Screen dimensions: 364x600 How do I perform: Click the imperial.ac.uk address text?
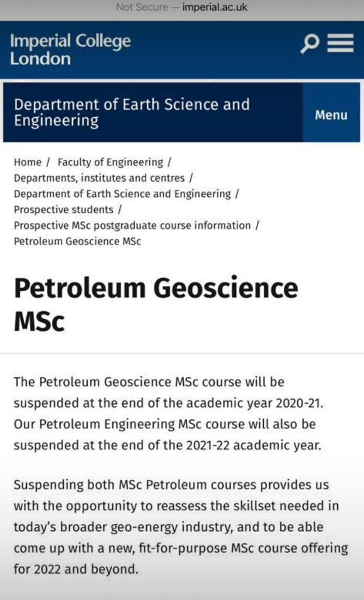tap(215, 7)
